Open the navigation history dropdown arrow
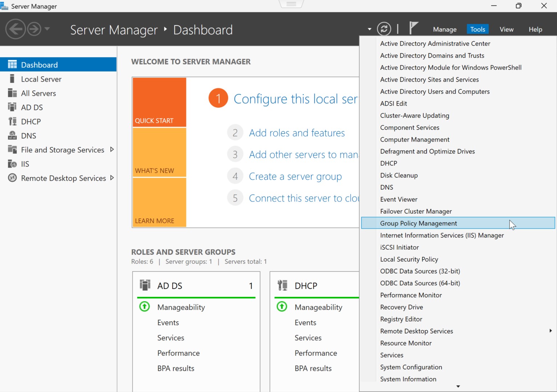The width and height of the screenshot is (557, 392). pyautogui.click(x=47, y=29)
